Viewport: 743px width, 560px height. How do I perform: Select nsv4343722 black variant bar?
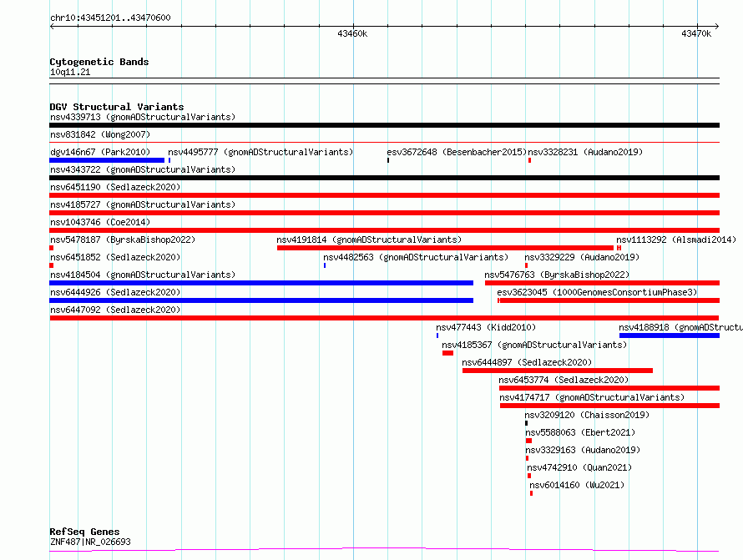(384, 178)
